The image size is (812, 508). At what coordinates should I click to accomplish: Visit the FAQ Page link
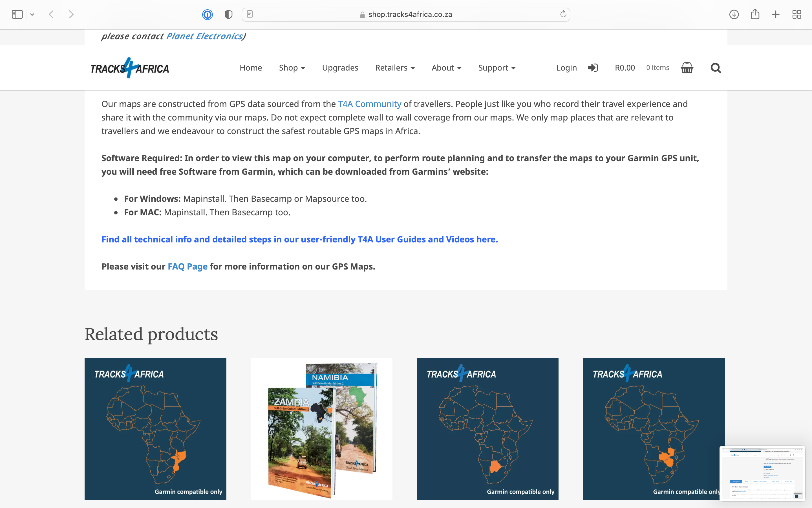187,266
